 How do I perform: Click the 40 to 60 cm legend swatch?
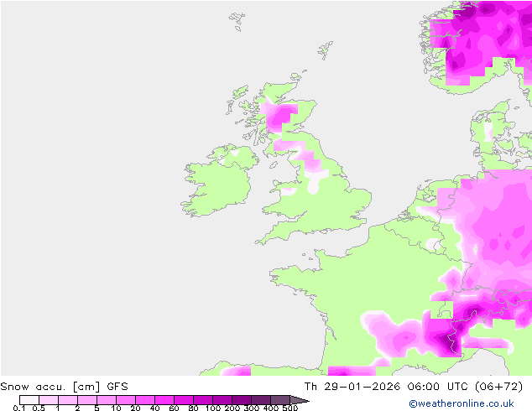click(164, 400)
